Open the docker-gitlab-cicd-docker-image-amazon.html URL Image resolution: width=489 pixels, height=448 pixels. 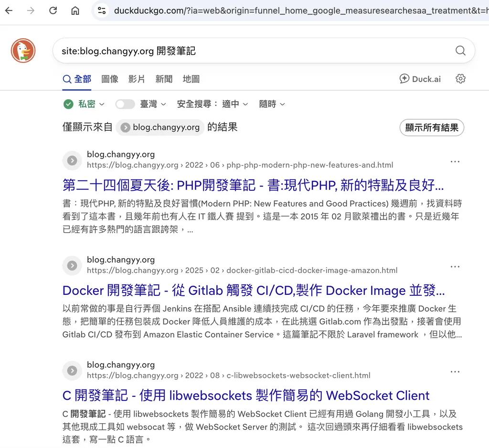click(x=242, y=270)
